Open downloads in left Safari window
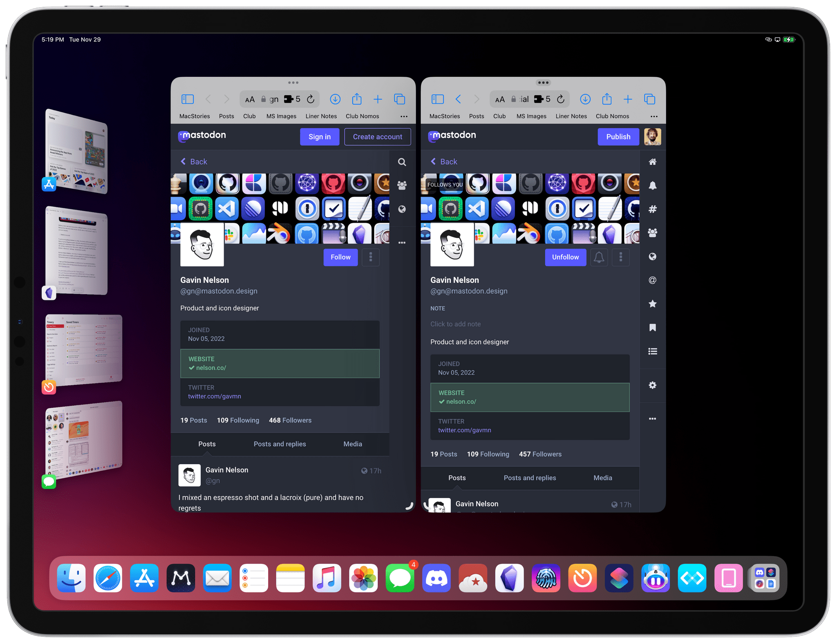This screenshot has width=837, height=644. click(335, 99)
